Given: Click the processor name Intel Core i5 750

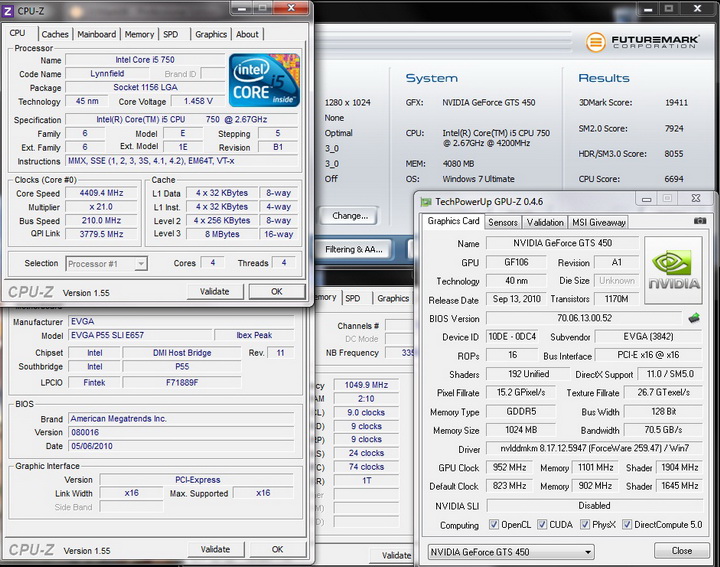Looking at the screenshot, I should [x=145, y=60].
